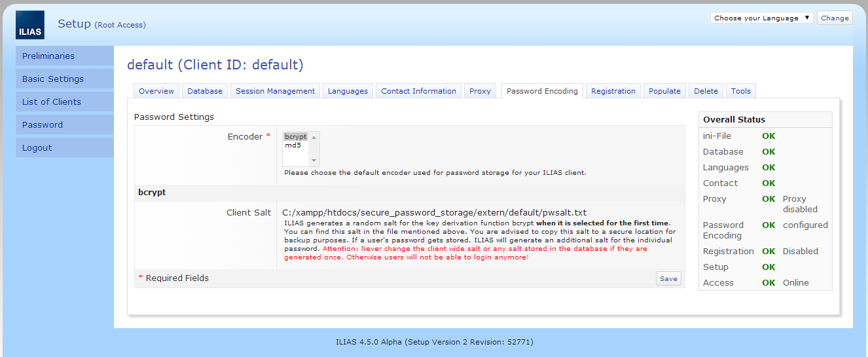This screenshot has height=357, width=868.
Task: Open the Populate tab
Action: (664, 91)
